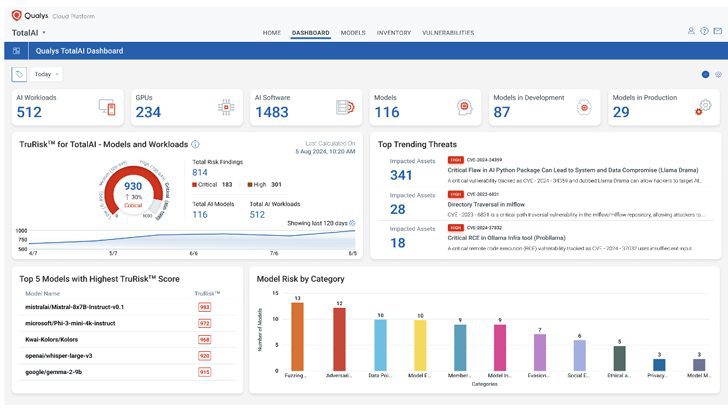Click the Critical legend red swatch

pyautogui.click(x=195, y=184)
